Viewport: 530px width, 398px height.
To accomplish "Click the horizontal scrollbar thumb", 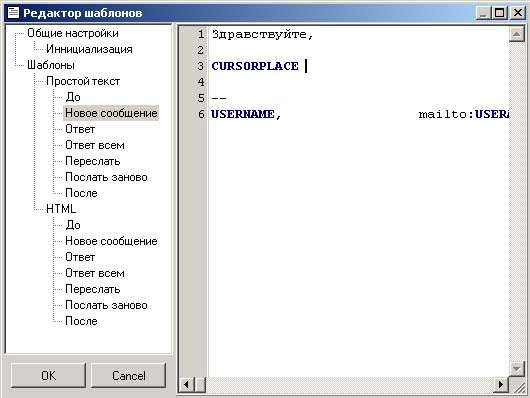I will [200, 384].
